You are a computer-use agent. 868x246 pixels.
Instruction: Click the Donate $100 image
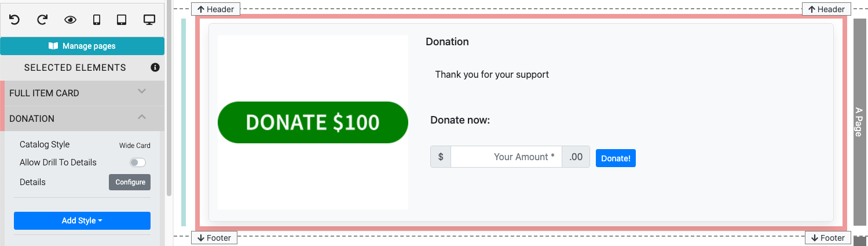point(313,122)
